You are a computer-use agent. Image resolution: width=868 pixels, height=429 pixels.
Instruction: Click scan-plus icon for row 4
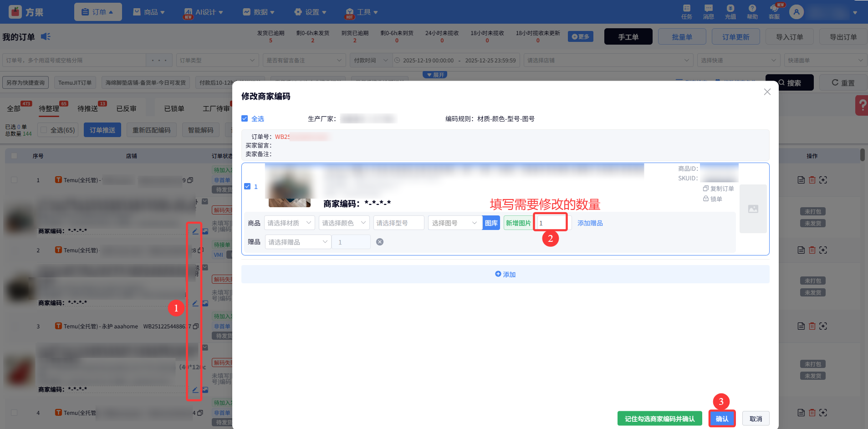tap(823, 413)
